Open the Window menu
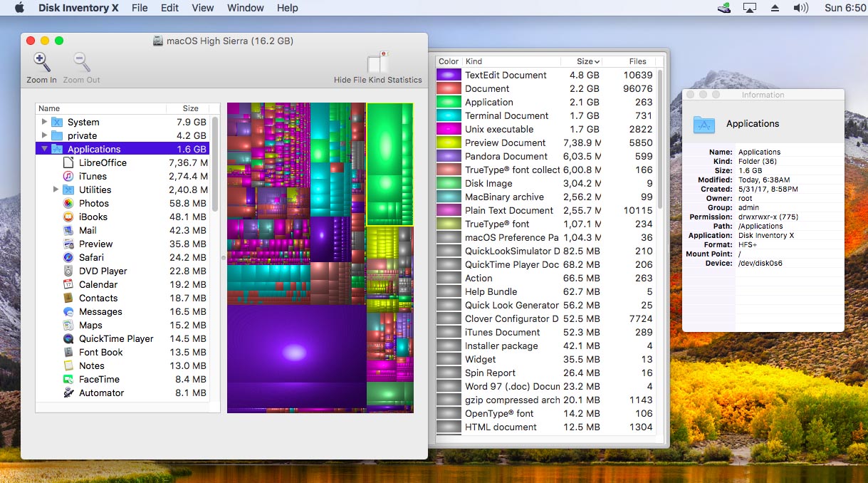Image resolution: width=868 pixels, height=483 pixels. click(x=244, y=8)
